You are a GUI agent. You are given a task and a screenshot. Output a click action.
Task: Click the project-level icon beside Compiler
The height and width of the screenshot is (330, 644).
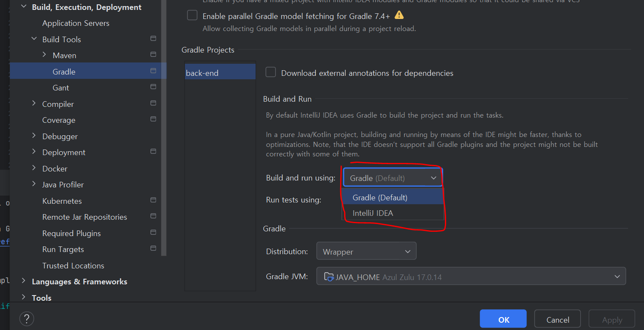[153, 103]
